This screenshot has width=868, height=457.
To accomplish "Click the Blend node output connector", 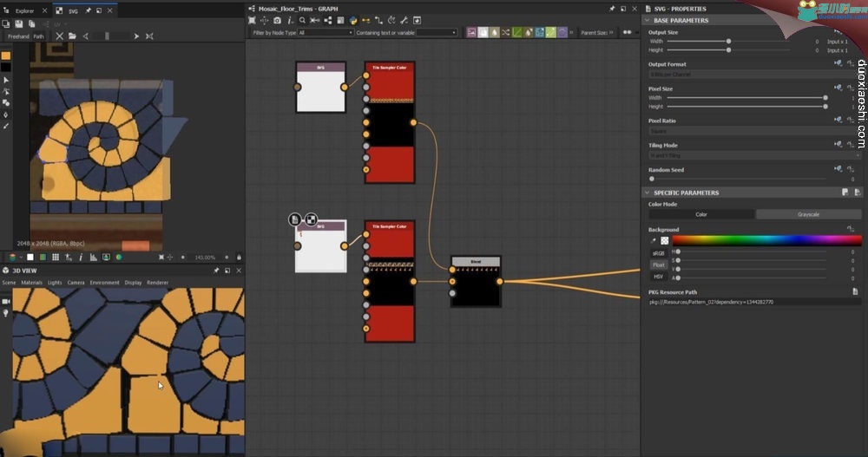I will tap(500, 282).
